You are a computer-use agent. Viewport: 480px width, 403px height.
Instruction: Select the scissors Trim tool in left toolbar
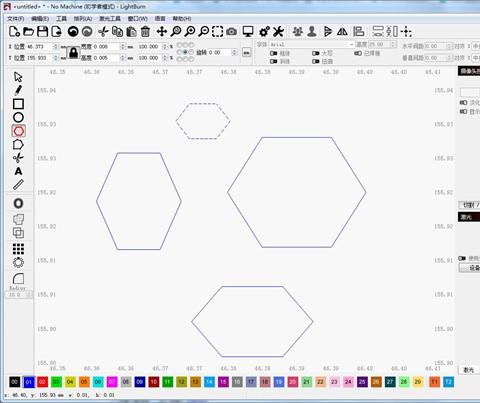[18, 158]
